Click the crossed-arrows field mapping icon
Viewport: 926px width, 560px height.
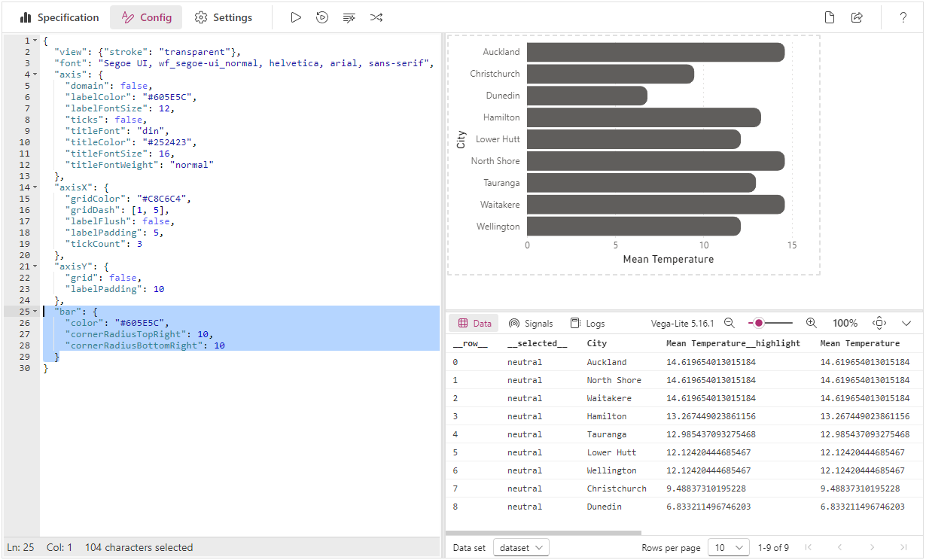[x=376, y=17]
